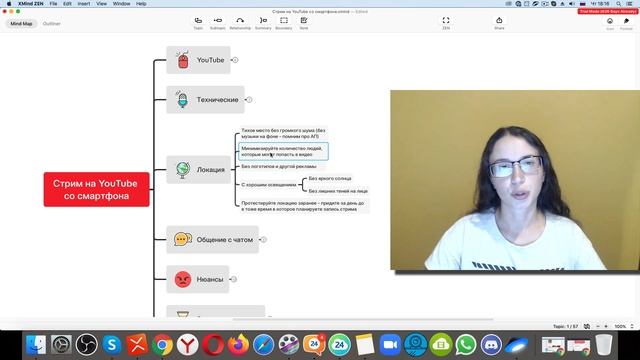Viewport: 640px width, 360px height.
Task: Click the red Trial Mode button
Action: (608, 11)
